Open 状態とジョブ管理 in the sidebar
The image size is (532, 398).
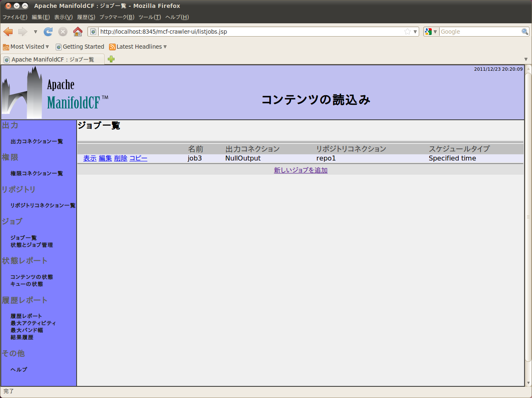(x=32, y=245)
